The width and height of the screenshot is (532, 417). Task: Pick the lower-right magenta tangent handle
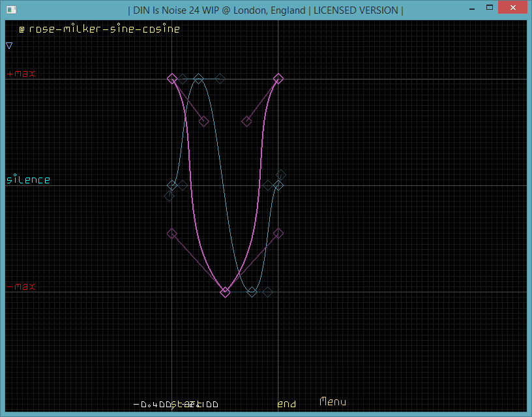(x=278, y=233)
